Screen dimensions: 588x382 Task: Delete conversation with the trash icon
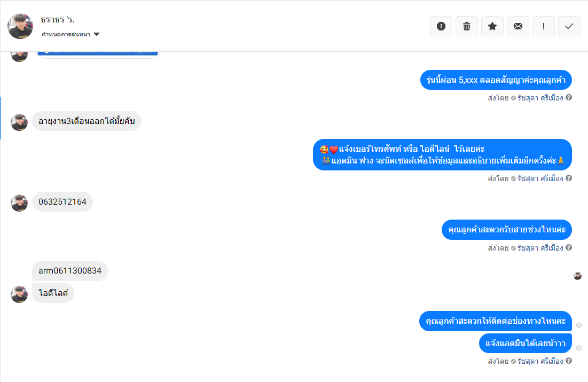pos(466,26)
